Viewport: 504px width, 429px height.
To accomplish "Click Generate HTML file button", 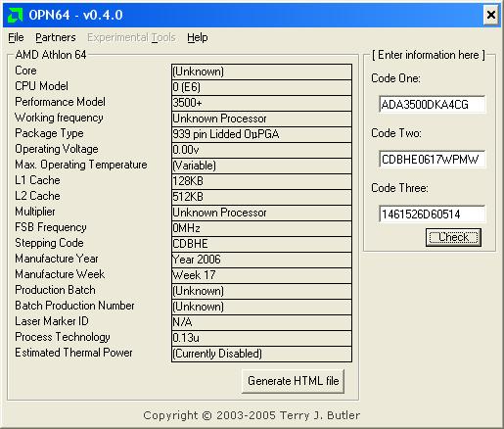I will pos(293,381).
